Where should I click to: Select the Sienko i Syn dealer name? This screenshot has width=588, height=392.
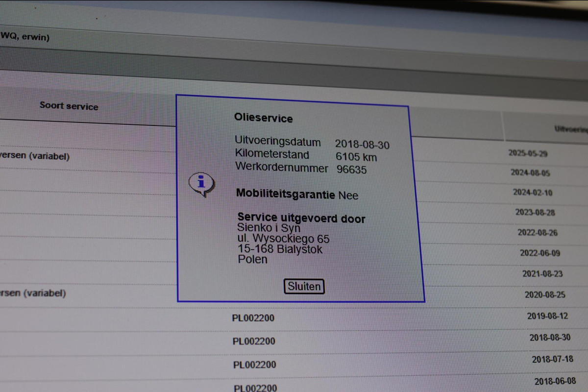tap(269, 228)
